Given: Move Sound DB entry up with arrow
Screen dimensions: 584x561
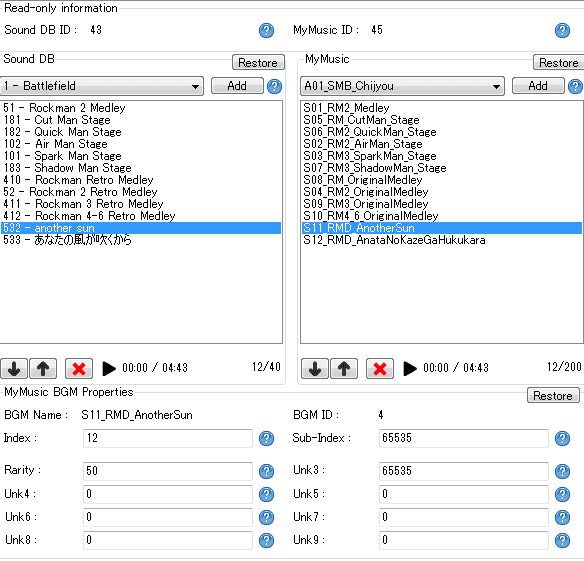Looking at the screenshot, I should (43, 368).
